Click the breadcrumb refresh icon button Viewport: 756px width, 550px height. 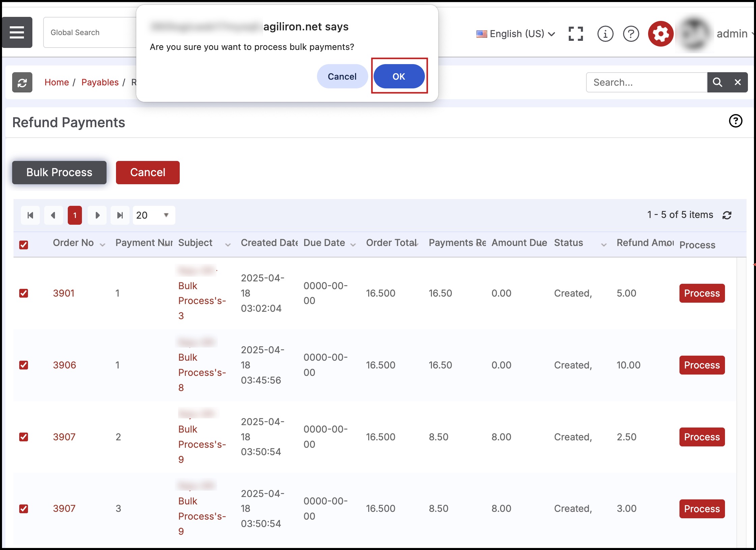pos(22,82)
